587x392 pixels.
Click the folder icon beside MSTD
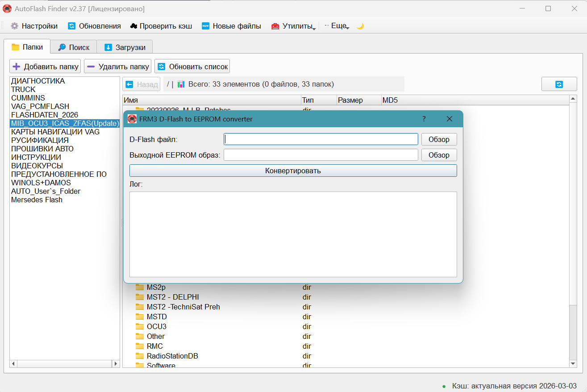coord(140,317)
